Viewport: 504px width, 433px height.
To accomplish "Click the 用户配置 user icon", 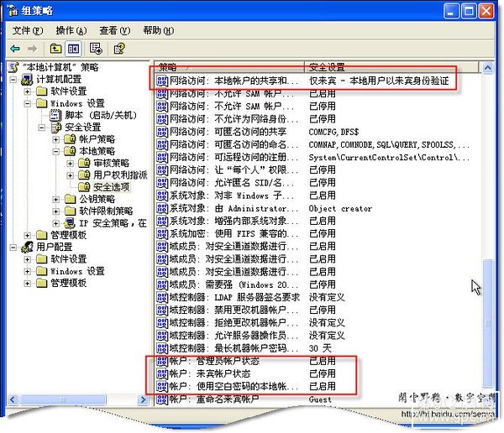I will pos(27,247).
